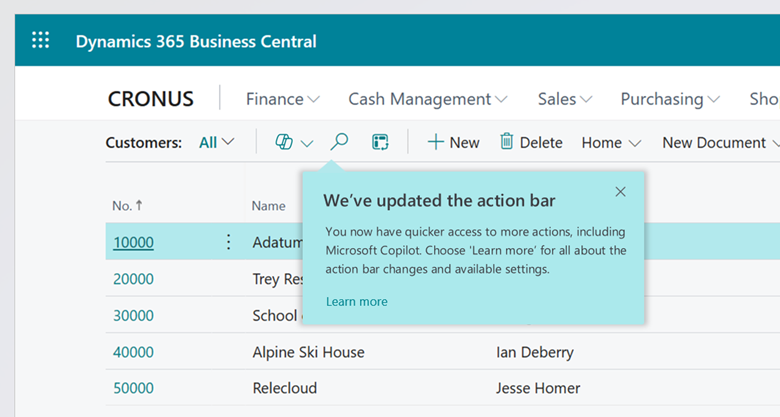This screenshot has height=417, width=780.
Task: Open the New Document menu
Action: [x=721, y=143]
